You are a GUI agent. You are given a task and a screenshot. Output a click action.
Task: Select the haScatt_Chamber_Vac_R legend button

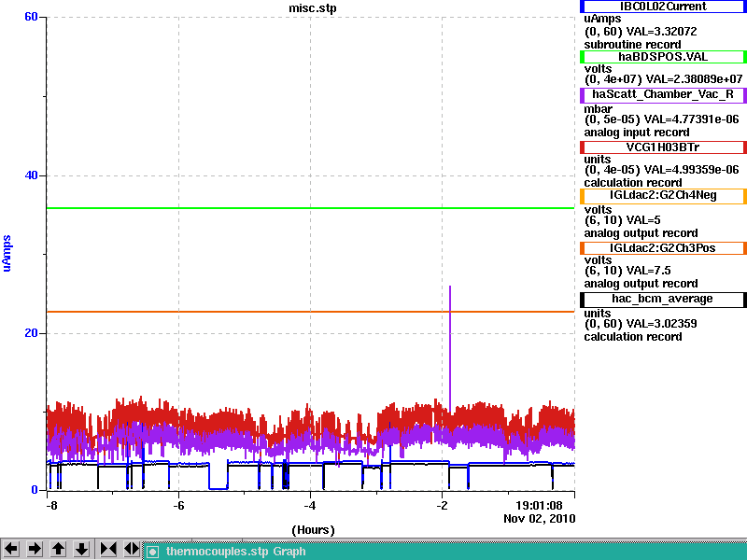(663, 95)
